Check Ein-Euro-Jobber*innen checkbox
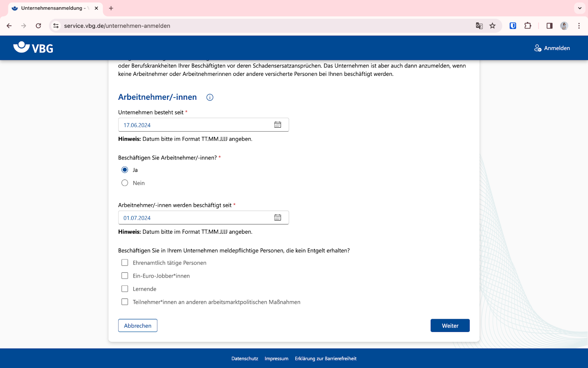 (x=125, y=276)
